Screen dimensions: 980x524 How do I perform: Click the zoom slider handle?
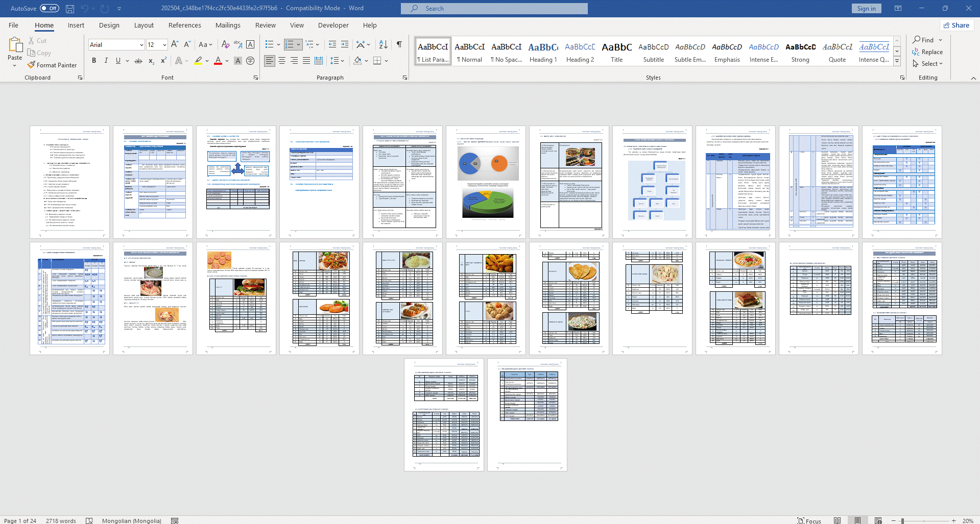pyautogui.click(x=902, y=521)
